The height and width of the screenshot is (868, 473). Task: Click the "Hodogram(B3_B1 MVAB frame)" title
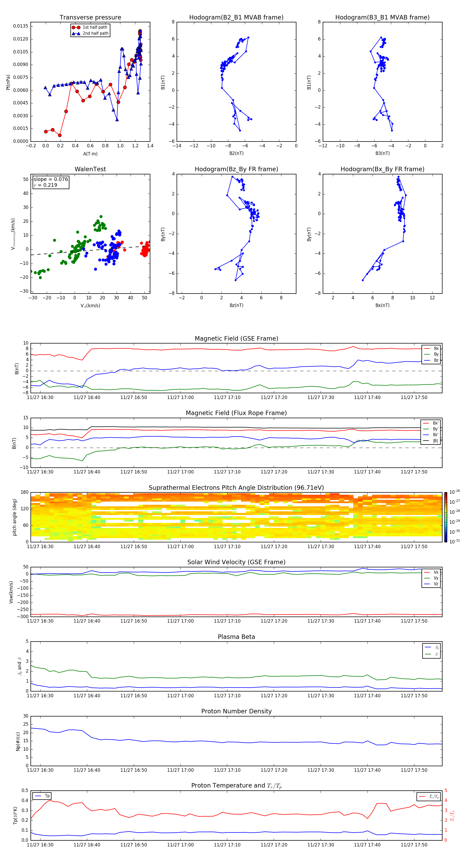[x=382, y=18]
